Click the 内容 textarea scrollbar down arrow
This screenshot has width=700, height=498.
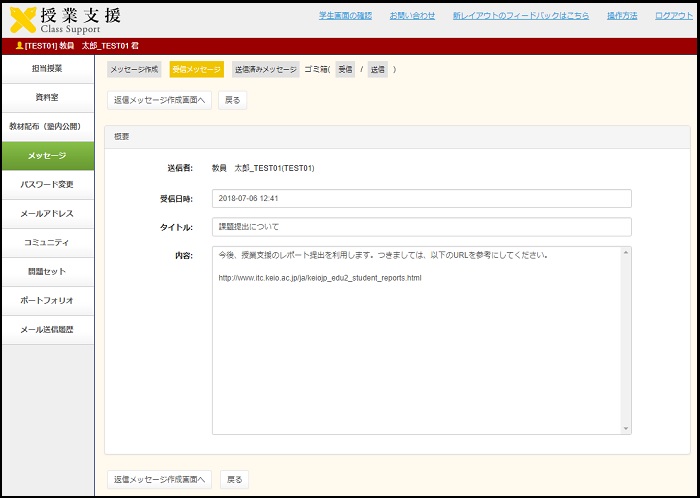pyautogui.click(x=626, y=428)
